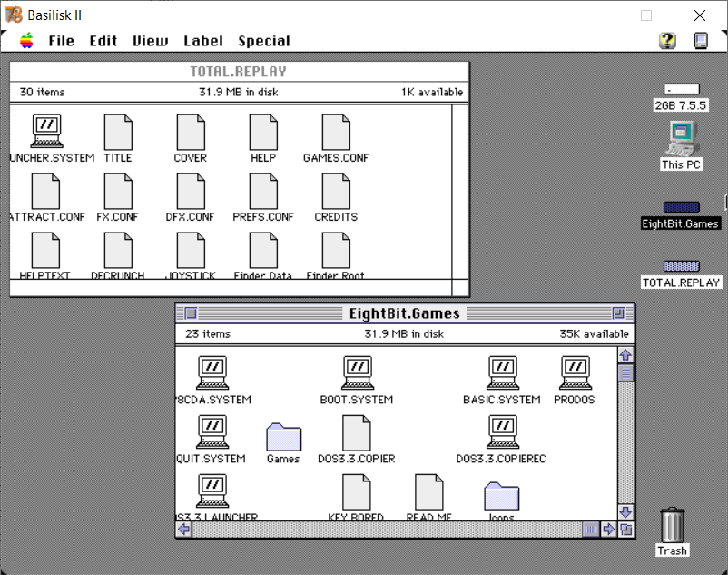Click the Trash icon
This screenshot has height=575, width=728.
(673, 525)
